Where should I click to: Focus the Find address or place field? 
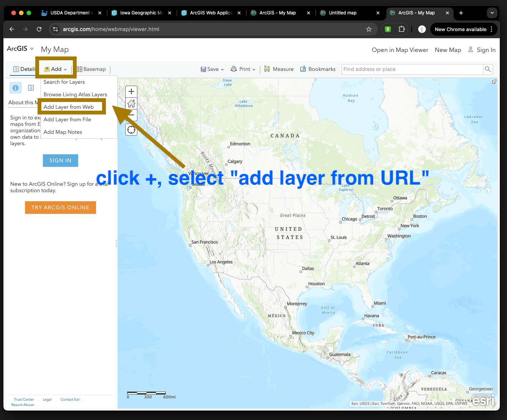click(412, 69)
